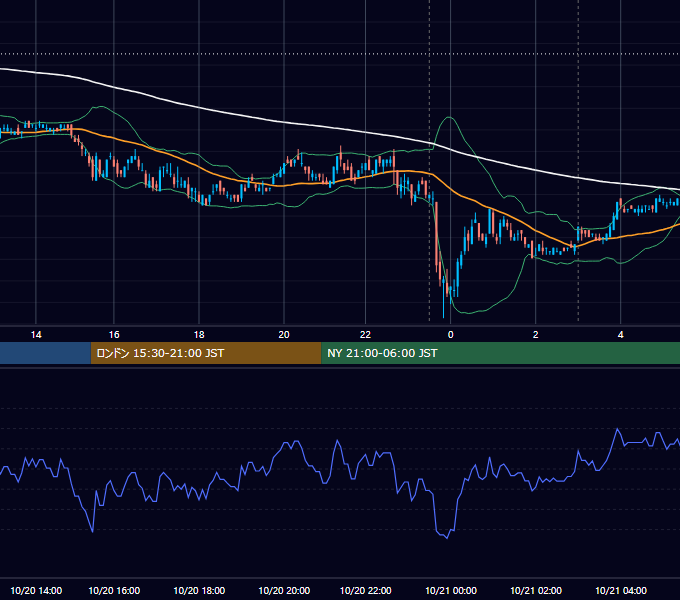Click the 10/21 04:00 date label
The image size is (680, 600).
coord(621,590)
